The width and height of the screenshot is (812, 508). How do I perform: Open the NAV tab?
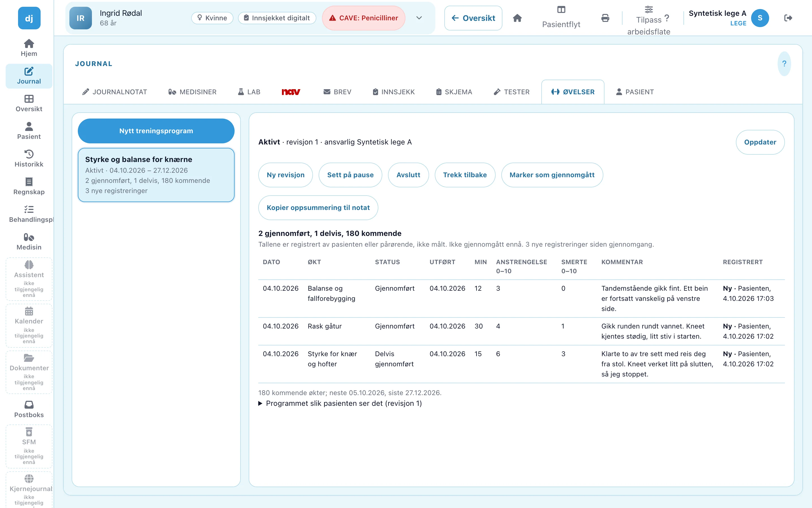[291, 92]
